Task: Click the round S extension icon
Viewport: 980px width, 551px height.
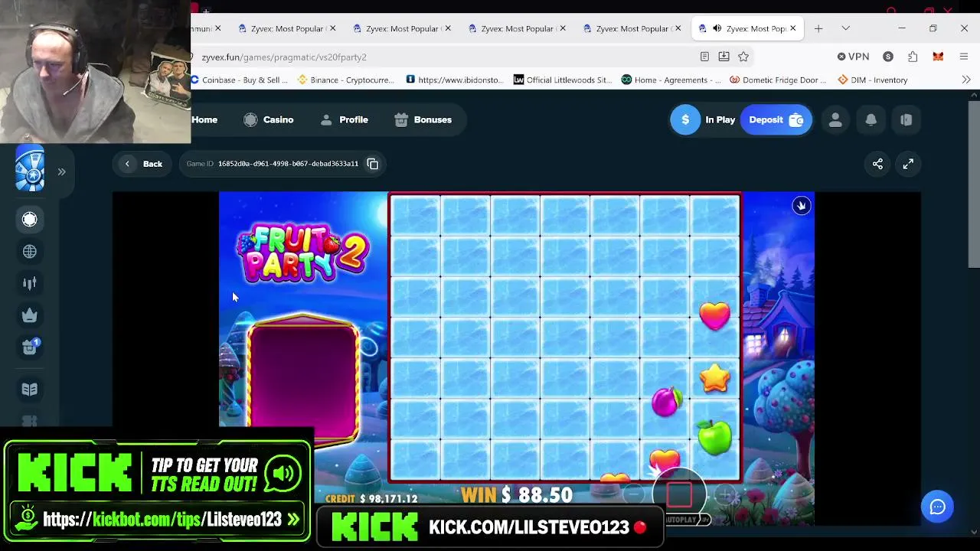Action: [x=888, y=57]
